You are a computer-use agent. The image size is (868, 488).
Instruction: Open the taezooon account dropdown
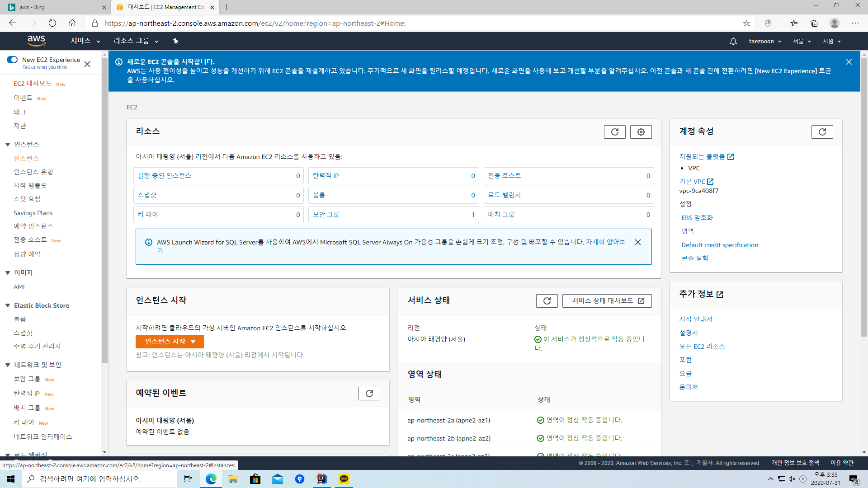click(765, 41)
